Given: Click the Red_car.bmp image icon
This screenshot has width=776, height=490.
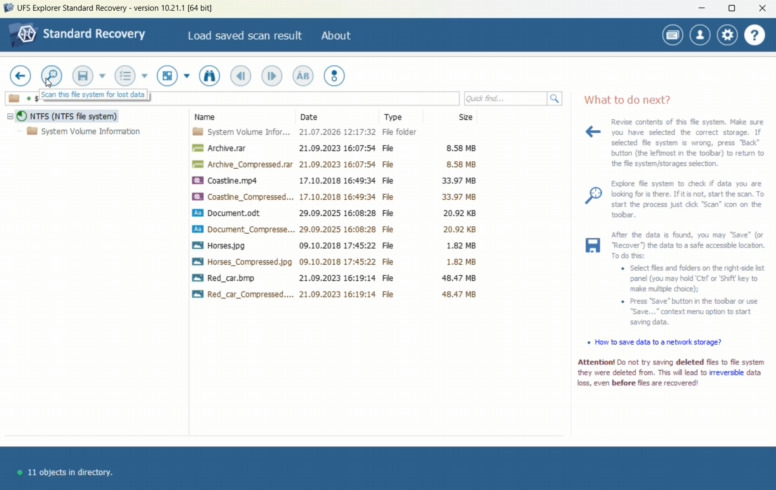Looking at the screenshot, I should pos(197,278).
